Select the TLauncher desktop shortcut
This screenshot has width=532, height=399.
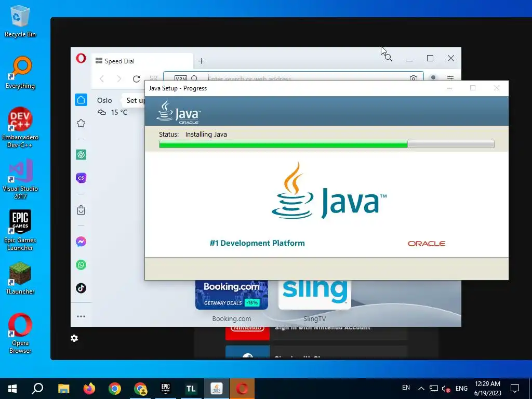pos(20,278)
